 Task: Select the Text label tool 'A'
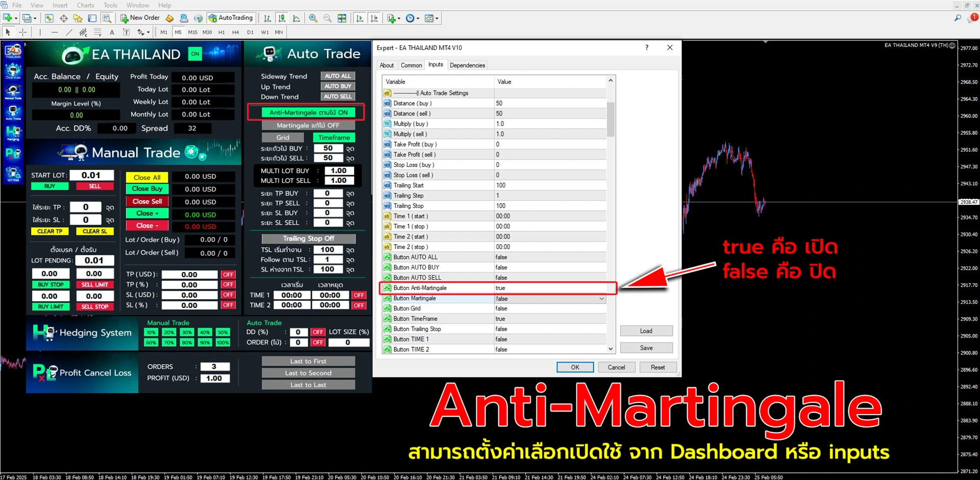(112, 32)
